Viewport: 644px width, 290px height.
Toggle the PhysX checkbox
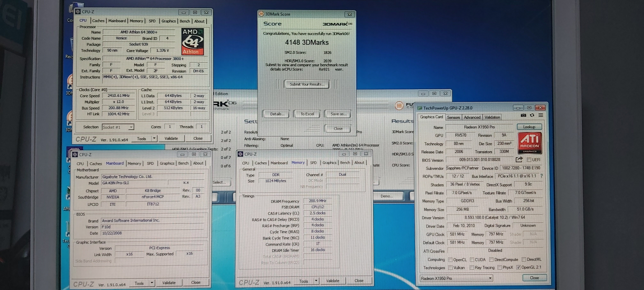499,267
